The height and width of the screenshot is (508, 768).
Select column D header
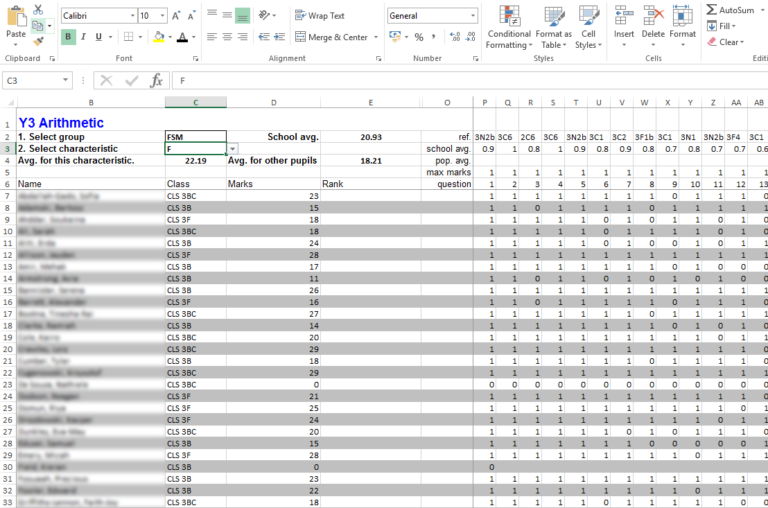pos(273,102)
